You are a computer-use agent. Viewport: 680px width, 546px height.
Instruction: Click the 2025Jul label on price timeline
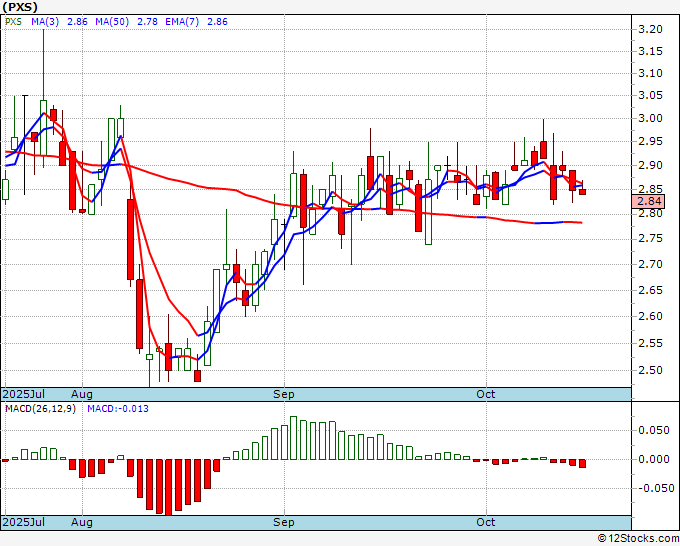[23, 395]
